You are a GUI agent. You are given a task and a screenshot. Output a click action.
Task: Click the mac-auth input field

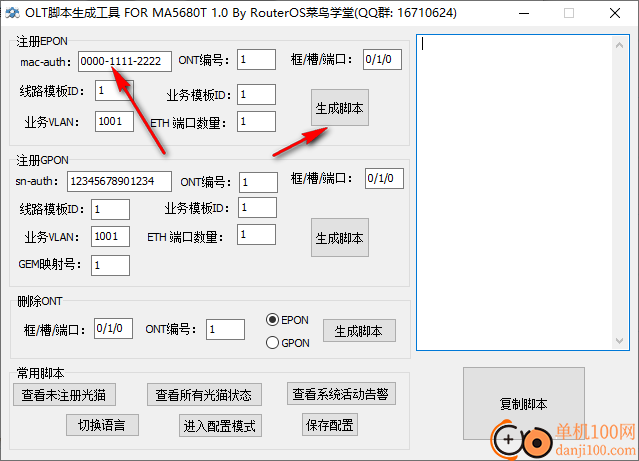pyautogui.click(x=125, y=61)
